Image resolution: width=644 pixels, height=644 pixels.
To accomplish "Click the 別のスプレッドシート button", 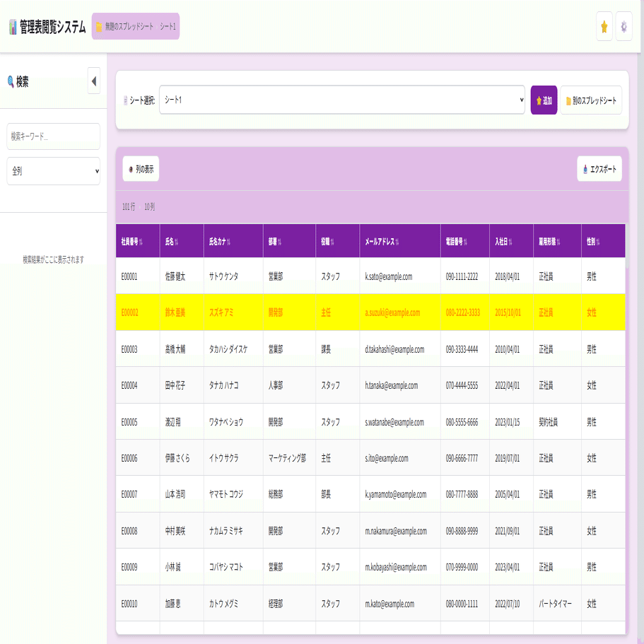I will pyautogui.click(x=591, y=100).
